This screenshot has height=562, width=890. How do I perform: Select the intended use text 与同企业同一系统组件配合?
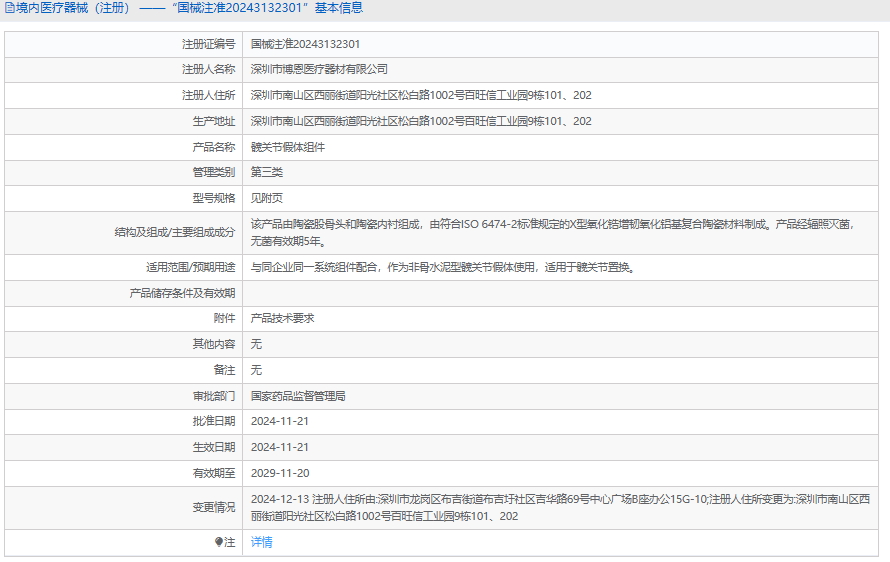point(443,267)
